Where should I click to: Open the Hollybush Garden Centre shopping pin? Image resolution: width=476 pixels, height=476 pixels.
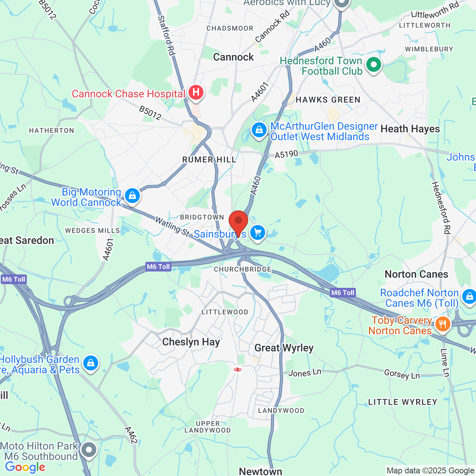pos(91,363)
